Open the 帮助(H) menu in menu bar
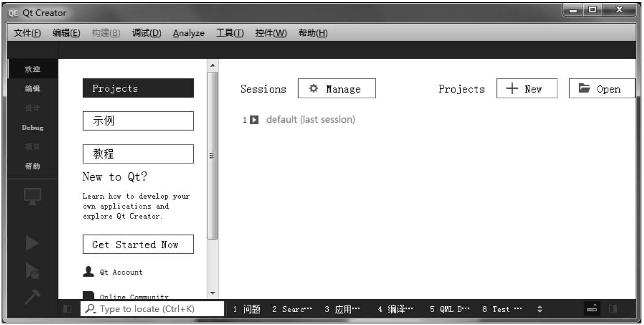Image resolution: width=644 pixels, height=325 pixels. tap(313, 33)
